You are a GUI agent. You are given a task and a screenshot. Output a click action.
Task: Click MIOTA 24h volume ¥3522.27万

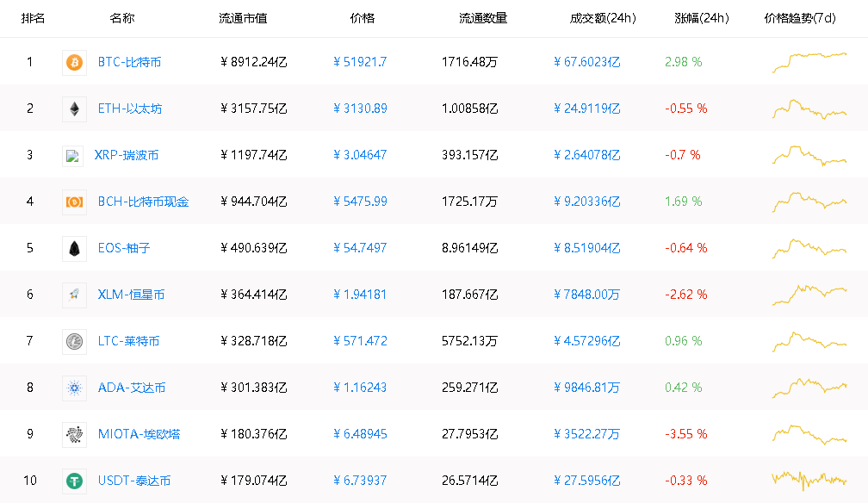click(586, 434)
